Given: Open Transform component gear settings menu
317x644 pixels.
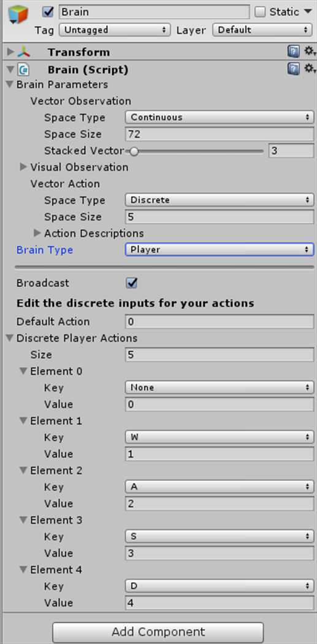Looking at the screenshot, I should (310, 51).
